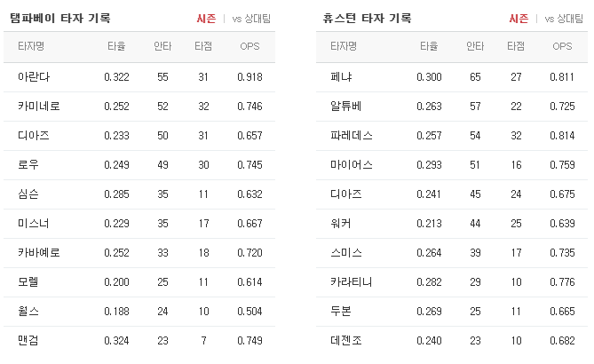Screen dimensions: 594x364
Task: Click the 데젠조 batter name
Action: tap(345, 340)
